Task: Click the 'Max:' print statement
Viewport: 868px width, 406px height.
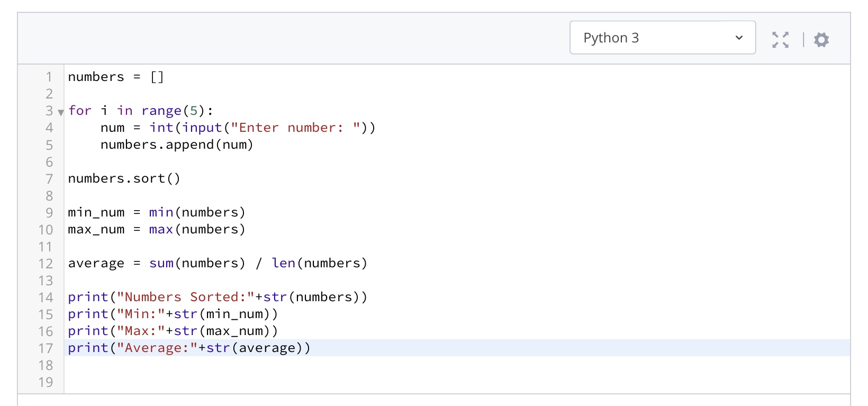Action: pos(173,331)
